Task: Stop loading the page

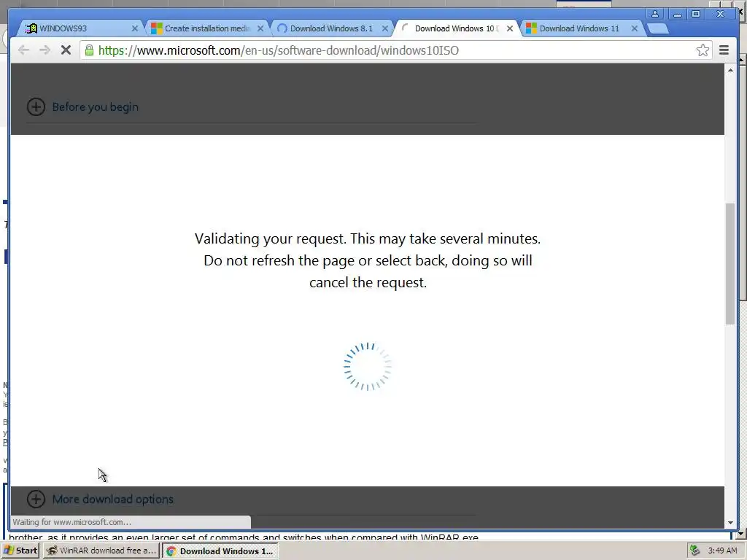Action: (66, 50)
